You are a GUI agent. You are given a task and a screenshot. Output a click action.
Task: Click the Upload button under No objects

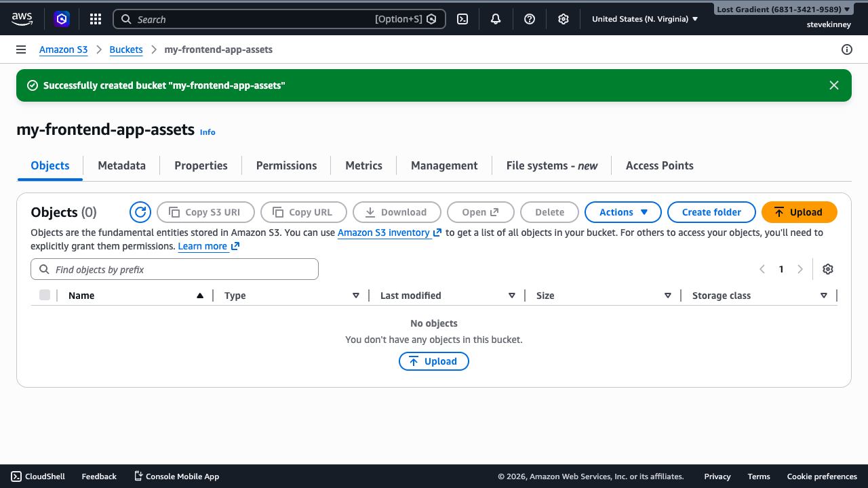[433, 361]
